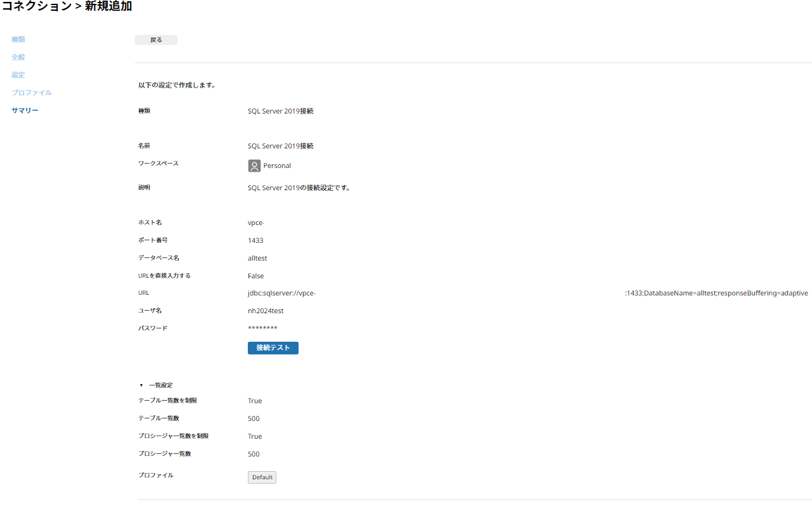This screenshot has width=812, height=511.
Task: Click the データベース名 field label
Action: [x=158, y=258]
